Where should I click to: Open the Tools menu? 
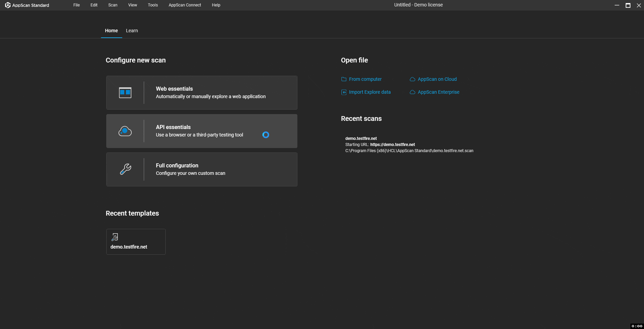point(153,5)
